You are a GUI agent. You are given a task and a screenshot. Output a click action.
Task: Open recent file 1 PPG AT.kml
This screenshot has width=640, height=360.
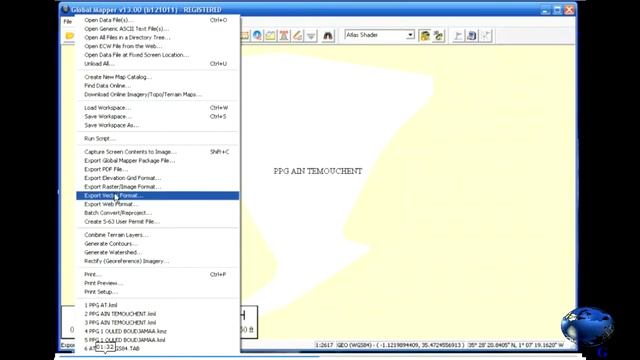[x=158, y=305]
